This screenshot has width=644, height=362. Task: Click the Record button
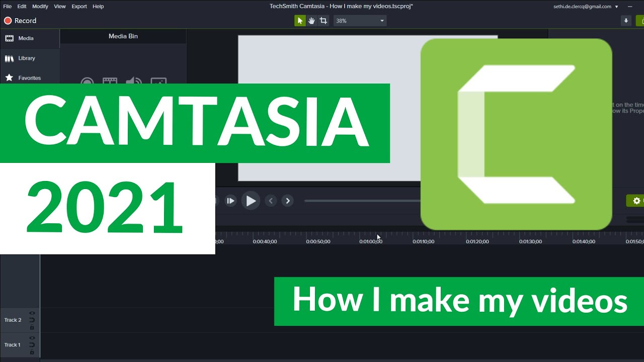(20, 21)
